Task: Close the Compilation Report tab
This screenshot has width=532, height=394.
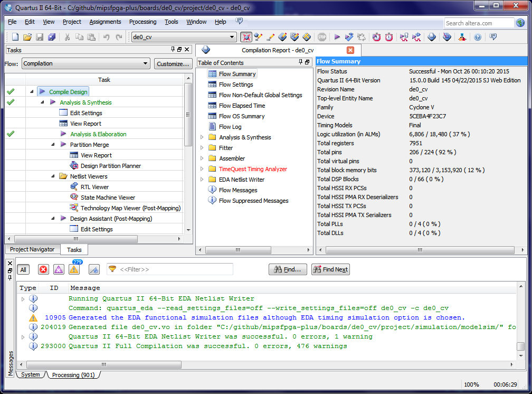Action: [x=350, y=50]
